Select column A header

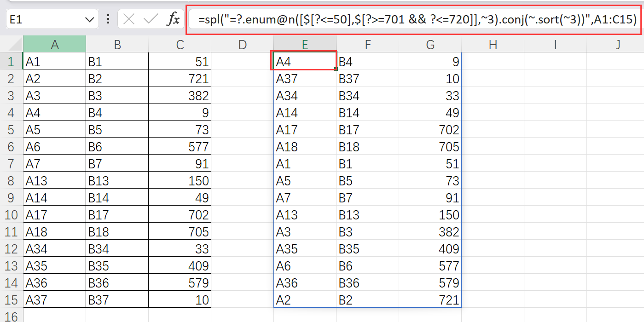(x=55, y=45)
